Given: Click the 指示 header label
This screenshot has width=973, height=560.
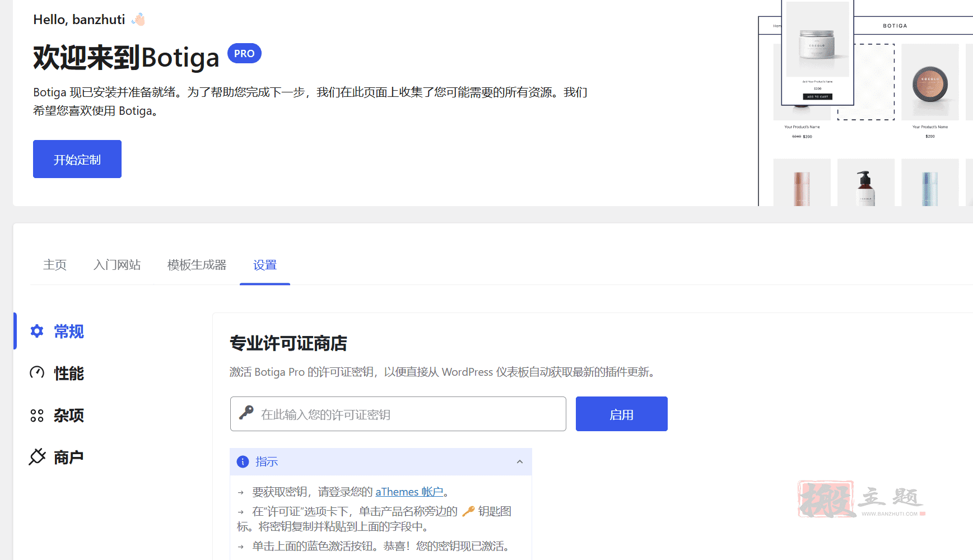Looking at the screenshot, I should [267, 461].
